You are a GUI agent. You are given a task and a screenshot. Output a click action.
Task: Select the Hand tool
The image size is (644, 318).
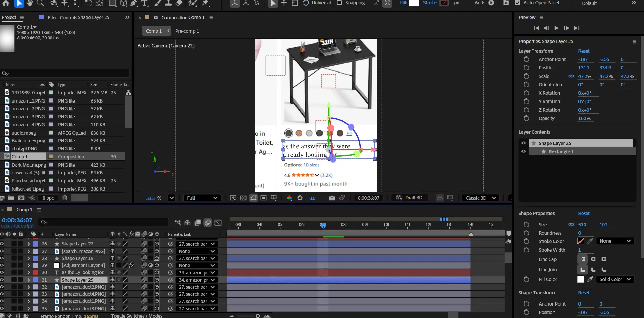(29, 3)
